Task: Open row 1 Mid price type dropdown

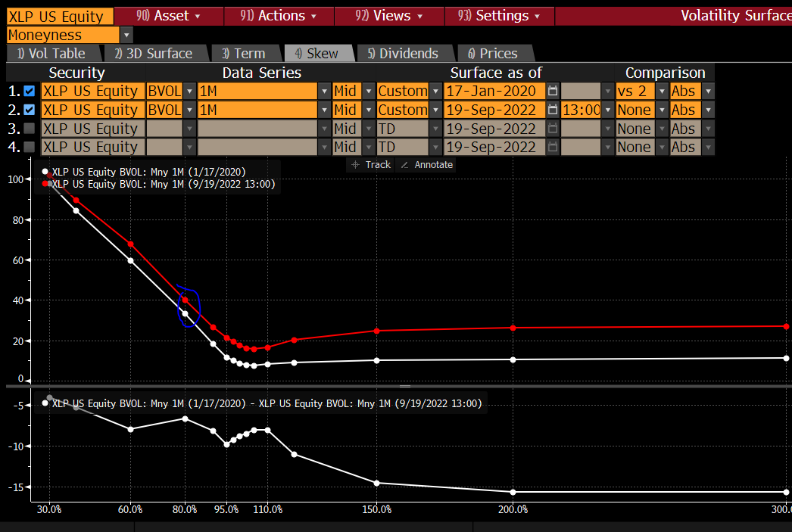Action: 369,92
